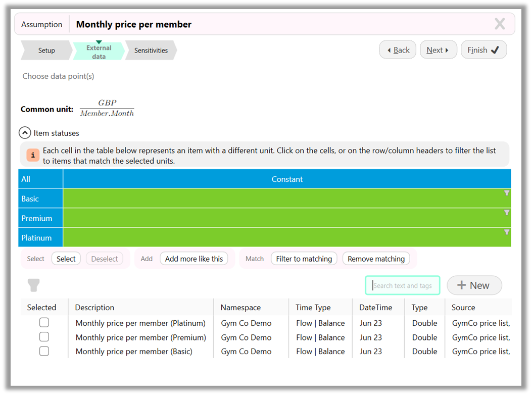Click the Filter to matching button

tap(304, 258)
